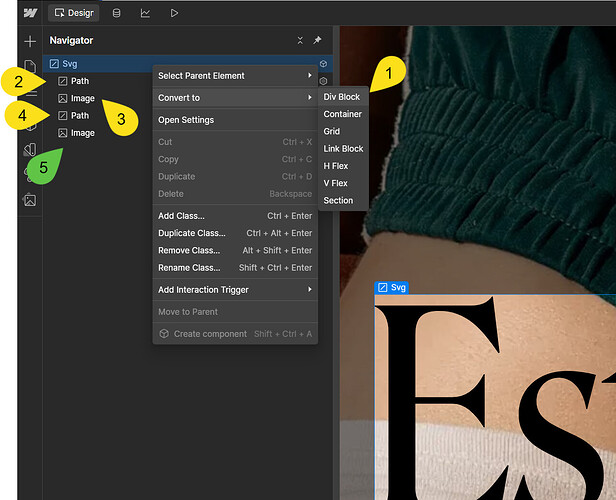The height and width of the screenshot is (500, 616).
Task: Convert element to Link Block
Action: pos(343,148)
